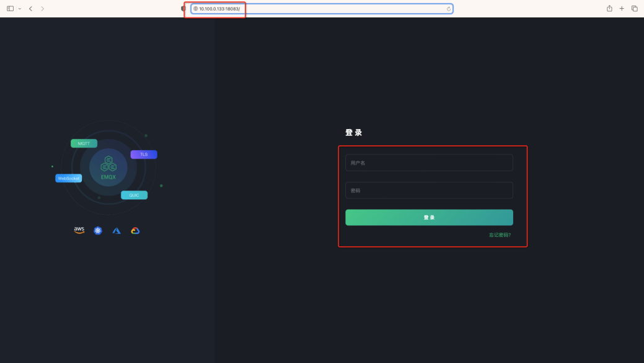644x363 pixels.
Task: Open a new tab with plus icon
Action: click(622, 9)
